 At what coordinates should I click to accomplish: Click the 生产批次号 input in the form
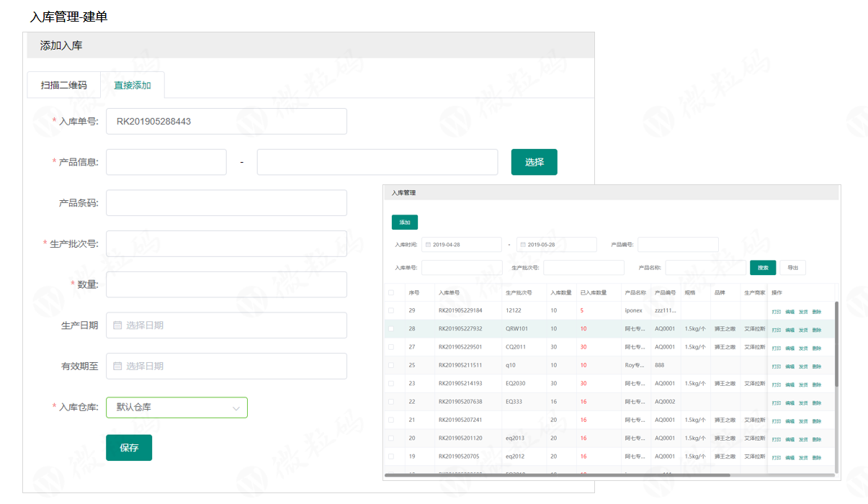click(226, 244)
